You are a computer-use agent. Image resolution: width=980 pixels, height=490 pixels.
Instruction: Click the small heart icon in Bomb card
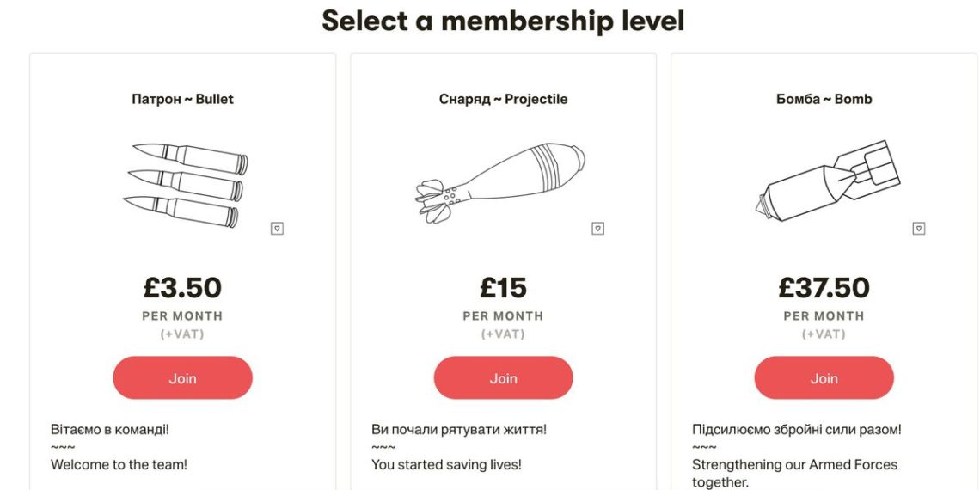coord(918,229)
